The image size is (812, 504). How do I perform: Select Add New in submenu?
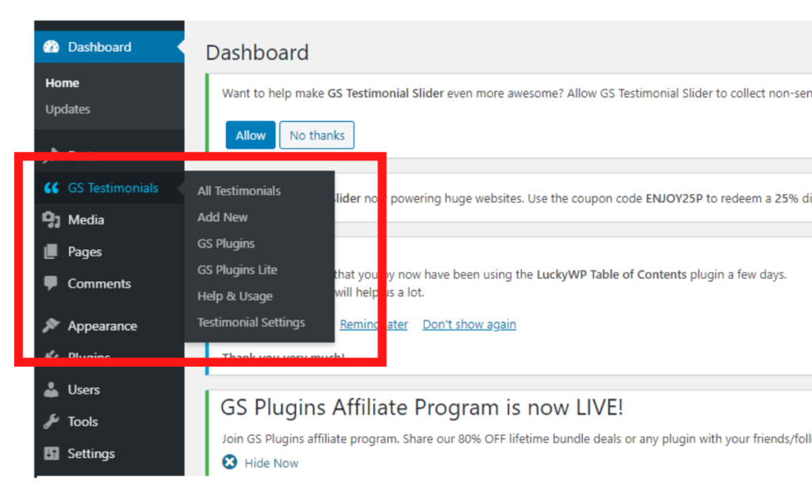(x=222, y=217)
